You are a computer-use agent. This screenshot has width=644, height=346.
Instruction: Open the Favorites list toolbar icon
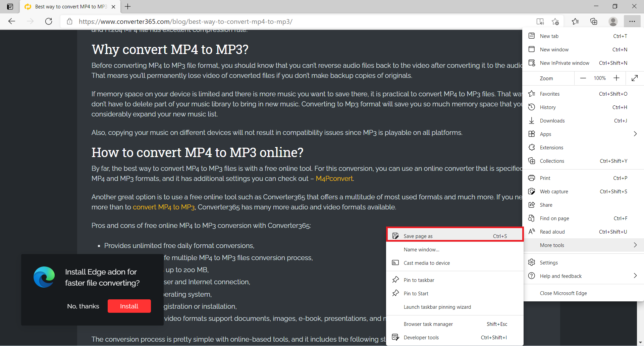[575, 21]
